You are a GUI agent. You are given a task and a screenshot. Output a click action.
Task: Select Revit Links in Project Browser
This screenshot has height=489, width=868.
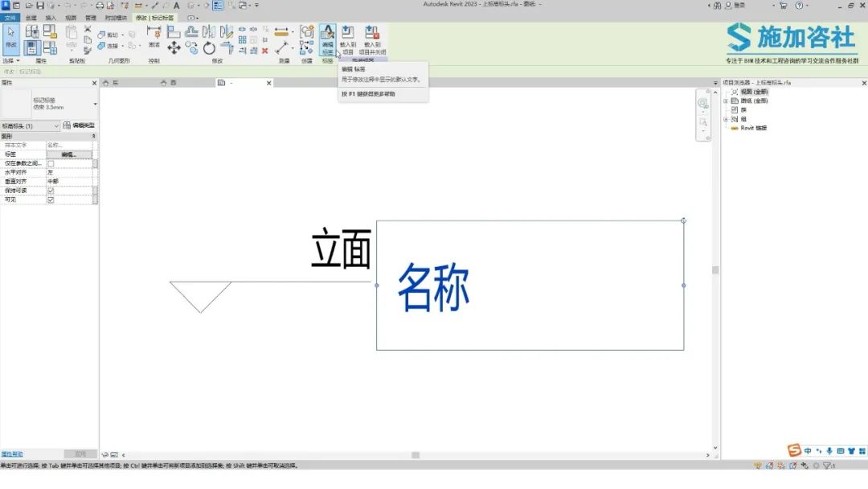click(x=753, y=128)
